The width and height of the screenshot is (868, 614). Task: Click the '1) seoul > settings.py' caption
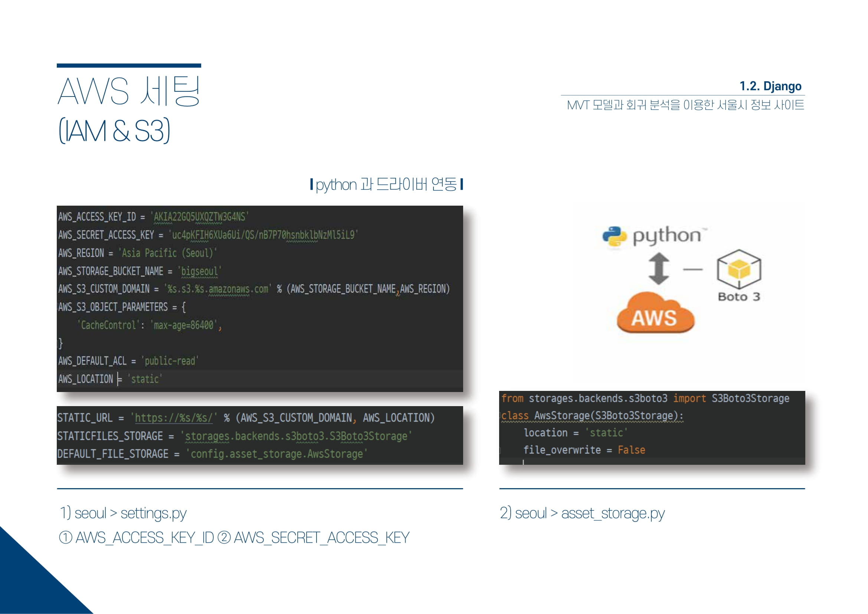pyautogui.click(x=123, y=513)
